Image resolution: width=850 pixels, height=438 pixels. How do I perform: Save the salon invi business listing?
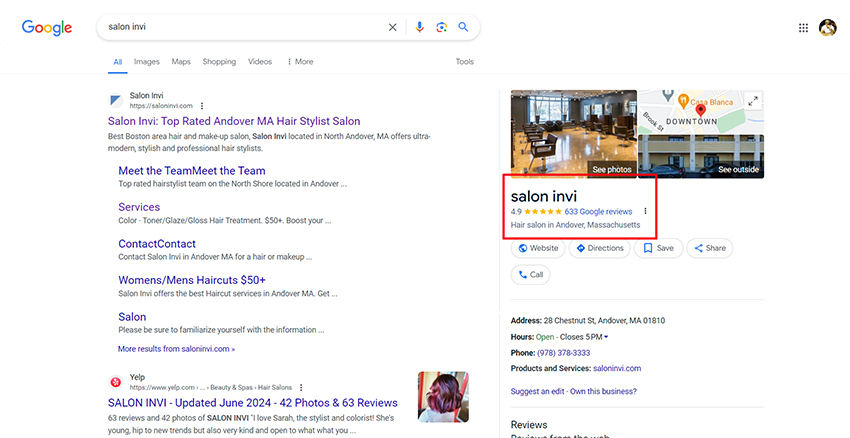658,248
